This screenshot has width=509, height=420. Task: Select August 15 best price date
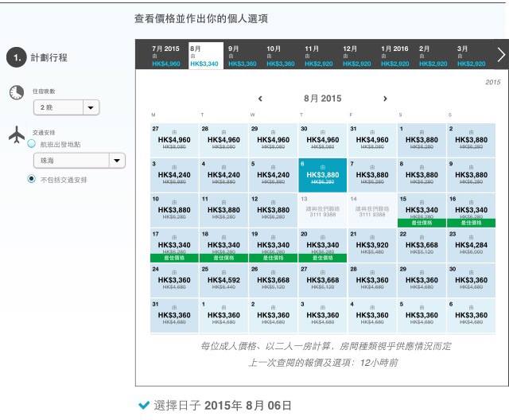[x=422, y=210]
